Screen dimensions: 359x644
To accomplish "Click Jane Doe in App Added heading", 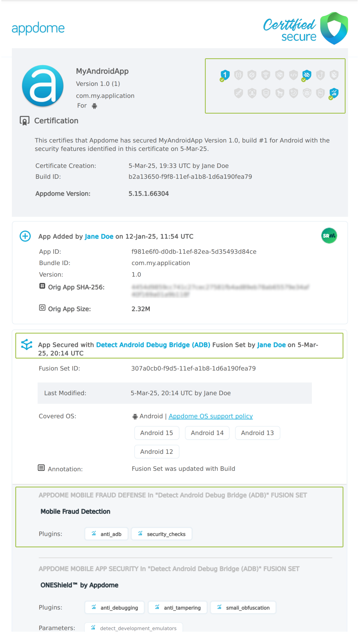I will 99,237.
